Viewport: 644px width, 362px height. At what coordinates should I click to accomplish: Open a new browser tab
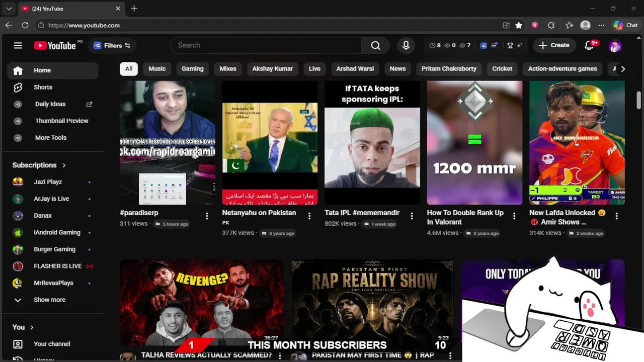click(x=134, y=9)
